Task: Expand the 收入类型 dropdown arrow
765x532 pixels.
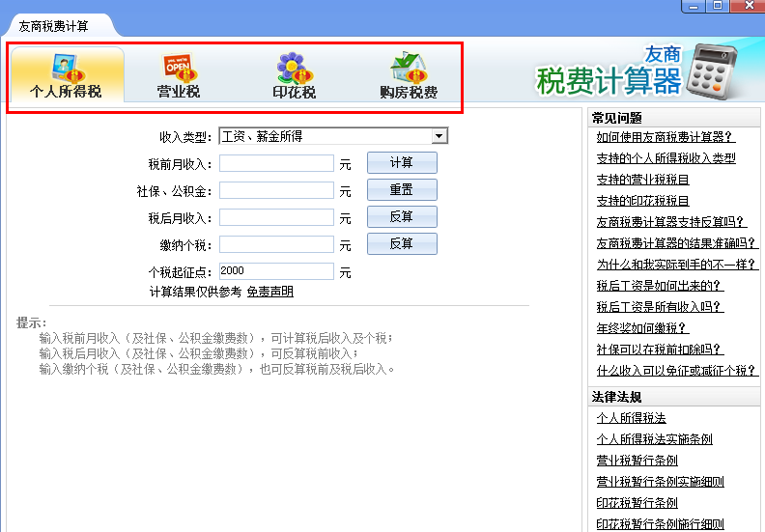Action: (x=439, y=136)
